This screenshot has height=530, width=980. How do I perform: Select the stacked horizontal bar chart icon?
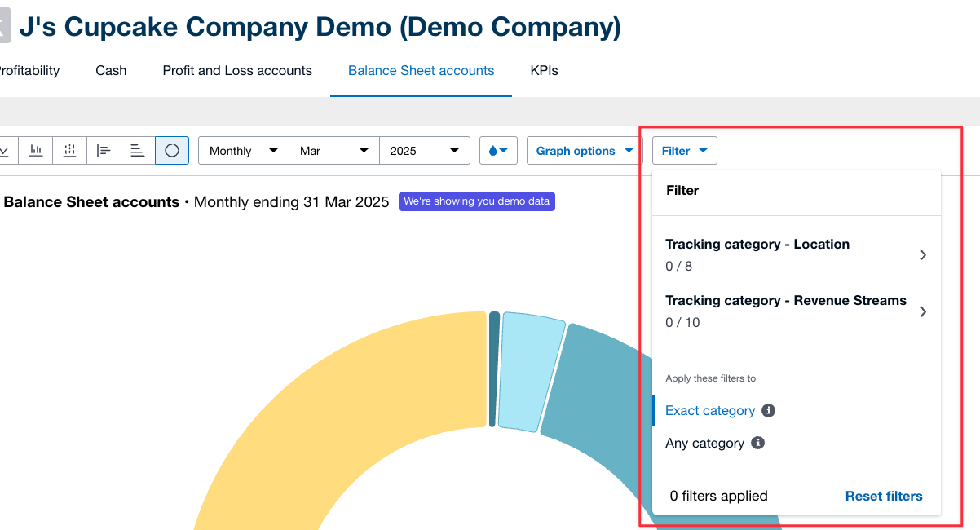pyautogui.click(x=138, y=150)
